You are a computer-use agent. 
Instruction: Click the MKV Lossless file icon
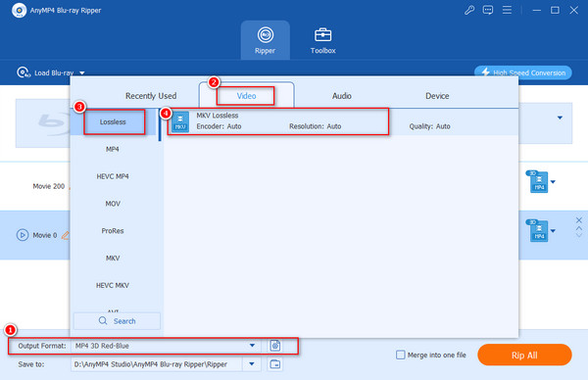pos(180,121)
